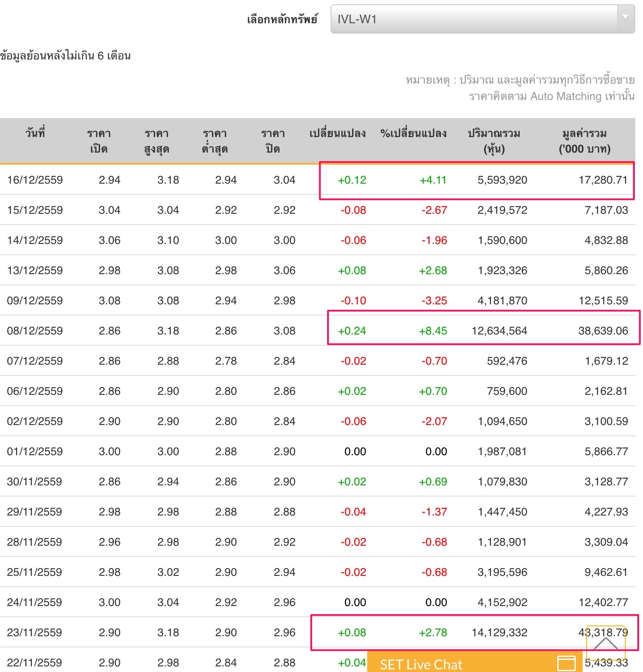Select the date 24/11/2559
The width and height of the screenshot is (643, 672).
click(x=34, y=602)
